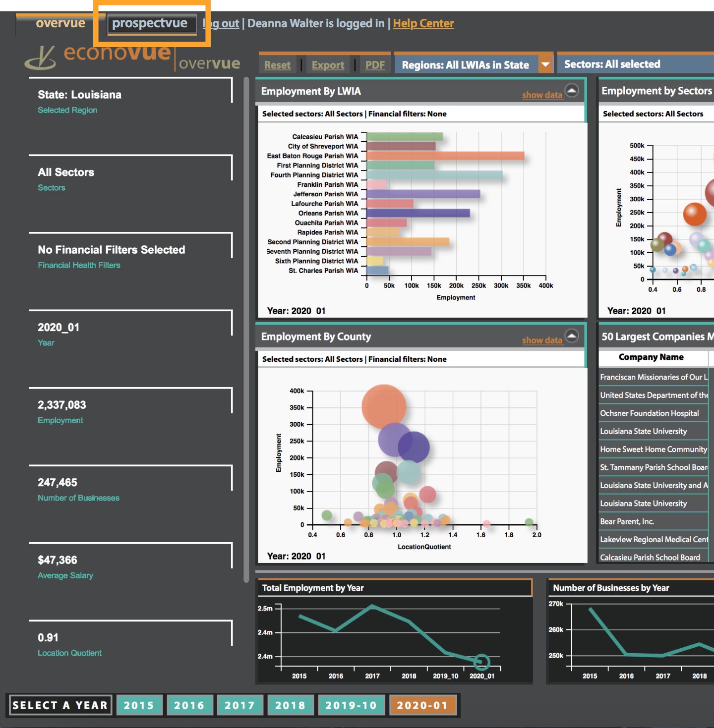This screenshot has height=728, width=714.
Task: Select the overvue tab
Action: [60, 23]
